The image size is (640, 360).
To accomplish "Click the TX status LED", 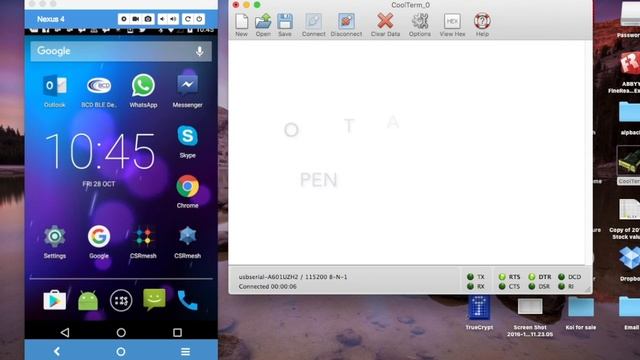I will pos(470,277).
